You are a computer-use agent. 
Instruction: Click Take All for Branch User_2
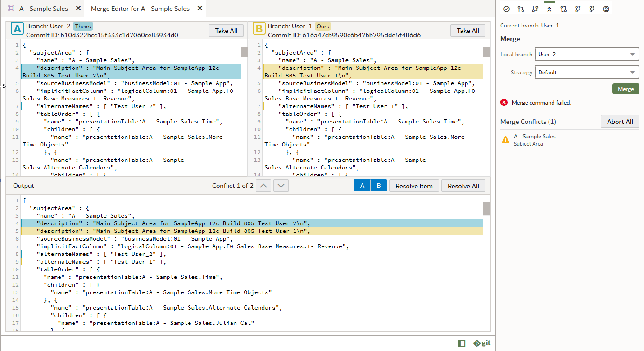(x=226, y=31)
